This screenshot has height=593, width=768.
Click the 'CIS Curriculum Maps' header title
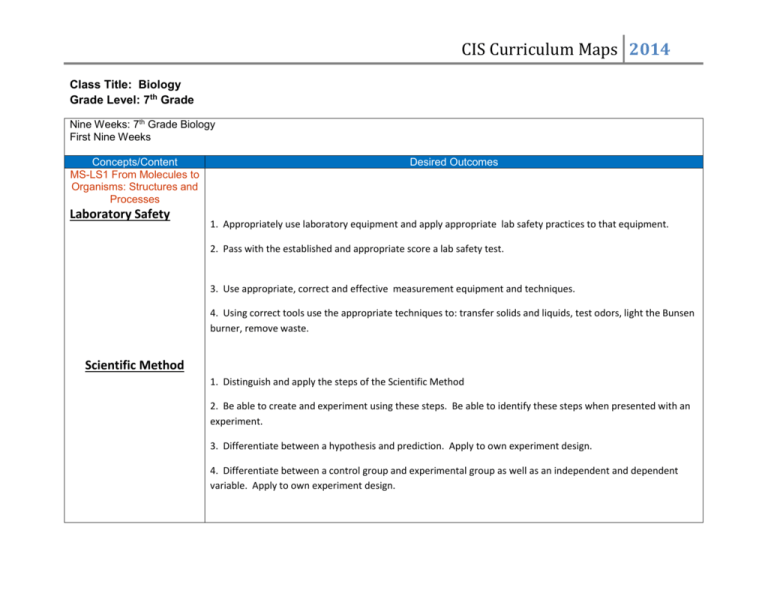click(x=539, y=49)
